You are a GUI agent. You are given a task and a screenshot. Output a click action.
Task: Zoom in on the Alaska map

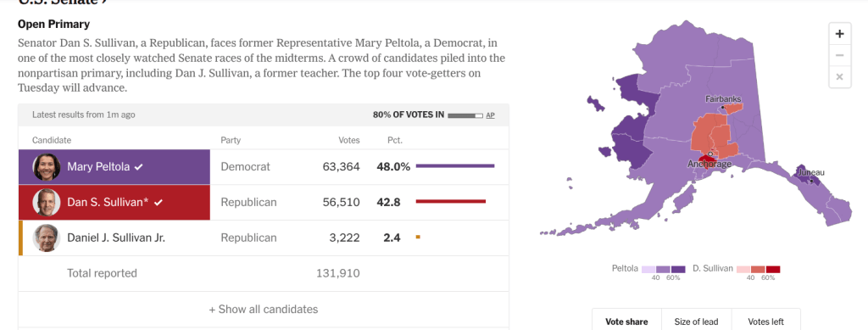pyautogui.click(x=839, y=34)
